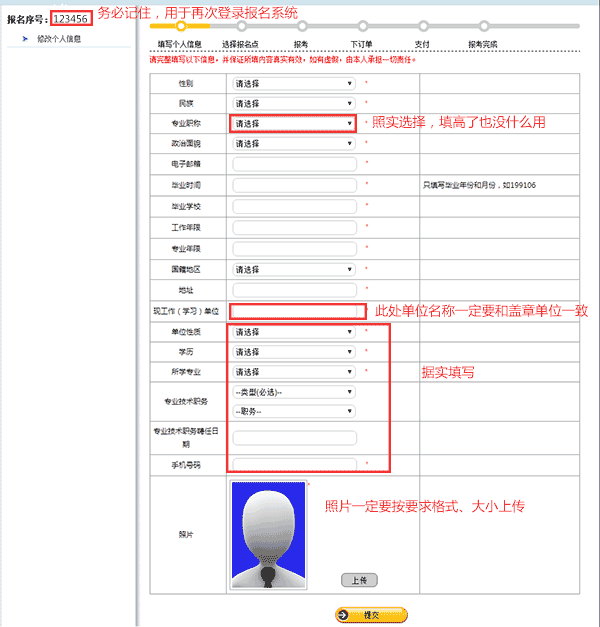Click the arrow icon beside 修改个人信息
The image size is (600, 627).
click(24, 39)
